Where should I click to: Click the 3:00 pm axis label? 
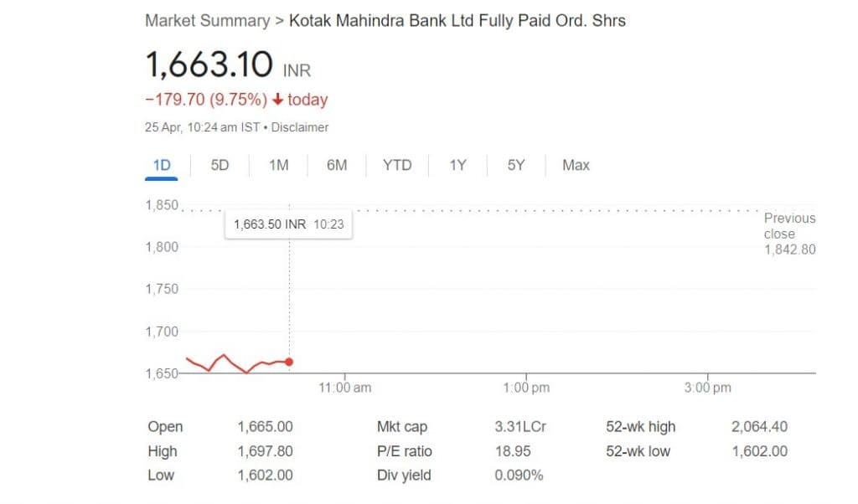708,388
